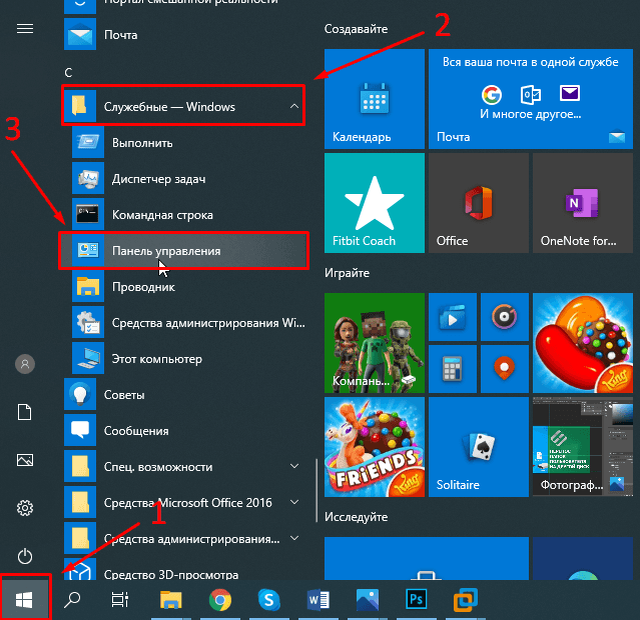Open Settings gear in the Start sidebar
Viewport: 640px width, 620px height.
tap(25, 508)
